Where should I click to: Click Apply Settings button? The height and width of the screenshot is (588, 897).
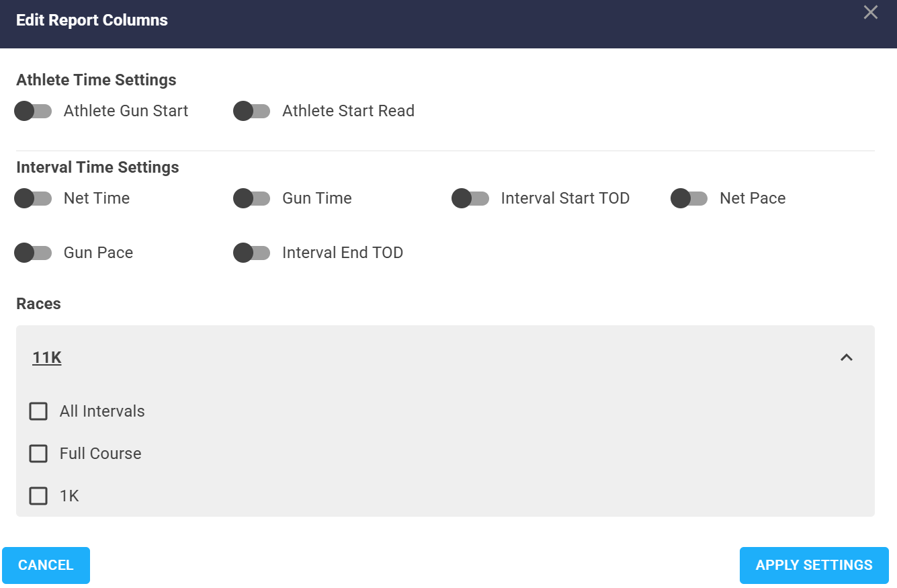814,565
